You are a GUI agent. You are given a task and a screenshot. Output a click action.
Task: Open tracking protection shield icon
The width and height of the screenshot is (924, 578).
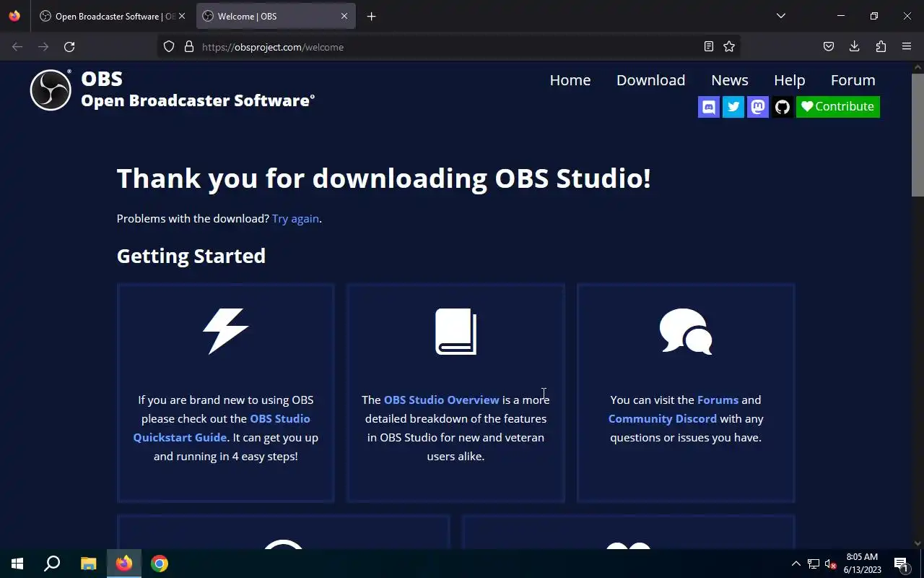tap(169, 47)
